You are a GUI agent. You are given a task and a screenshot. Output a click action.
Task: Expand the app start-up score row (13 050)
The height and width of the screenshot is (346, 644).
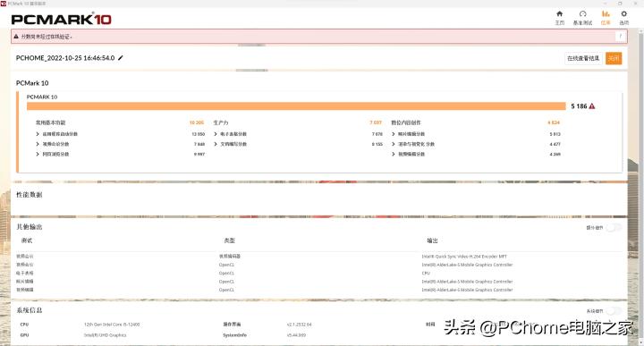(x=38, y=134)
